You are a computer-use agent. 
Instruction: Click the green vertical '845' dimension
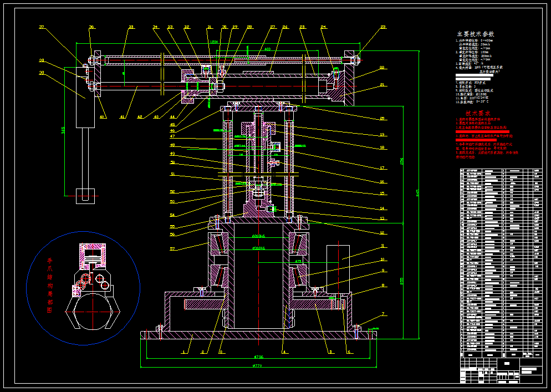point(417,193)
